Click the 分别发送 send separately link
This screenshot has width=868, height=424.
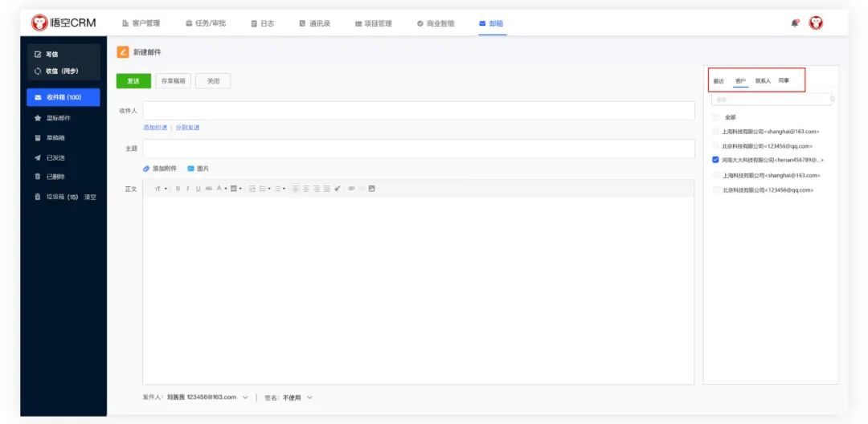[187, 128]
